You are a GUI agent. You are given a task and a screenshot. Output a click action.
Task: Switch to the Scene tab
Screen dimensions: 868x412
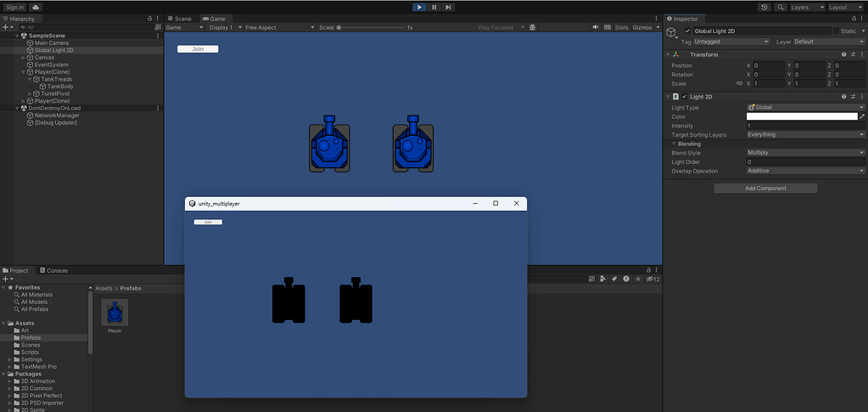click(182, 18)
